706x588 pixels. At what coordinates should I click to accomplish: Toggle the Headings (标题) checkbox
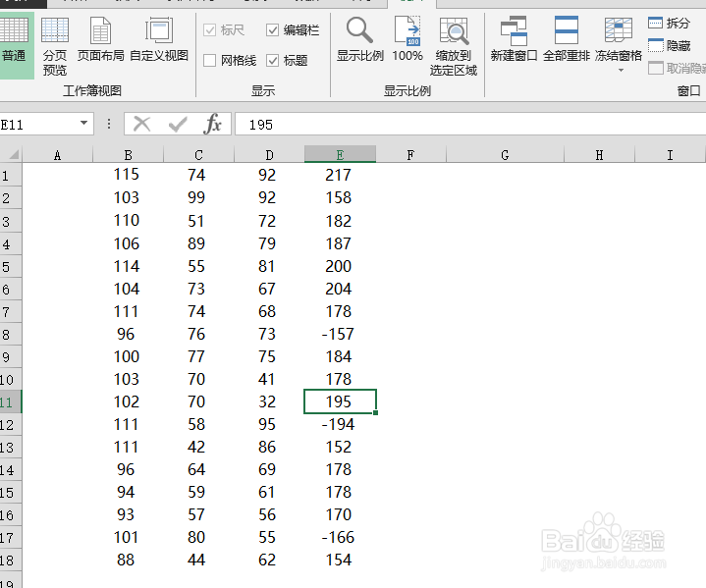(272, 60)
